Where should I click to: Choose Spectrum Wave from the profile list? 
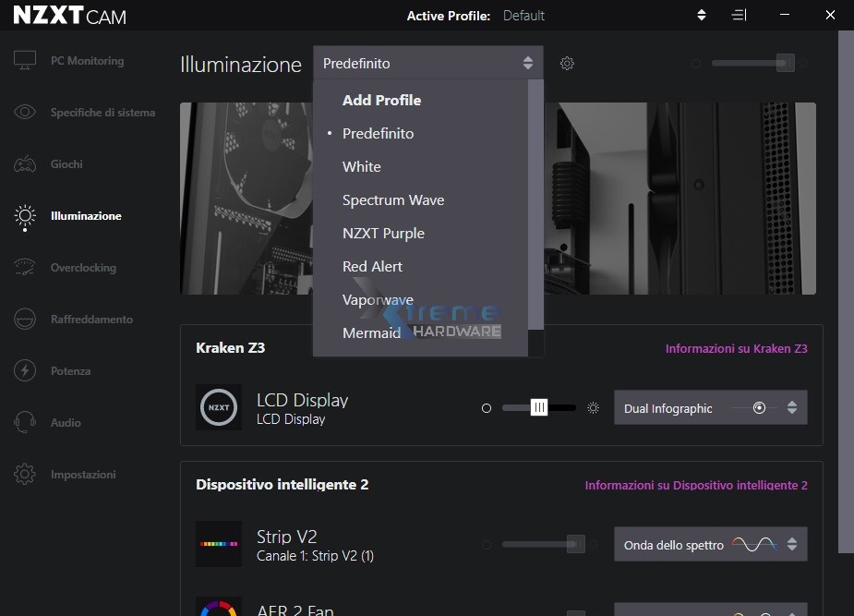click(x=393, y=200)
